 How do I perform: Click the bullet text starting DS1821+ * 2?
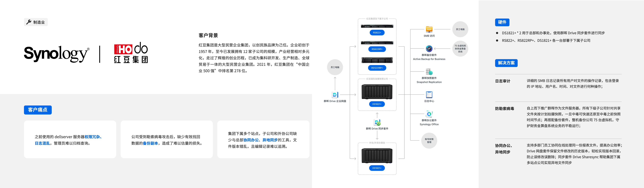click(x=553, y=33)
